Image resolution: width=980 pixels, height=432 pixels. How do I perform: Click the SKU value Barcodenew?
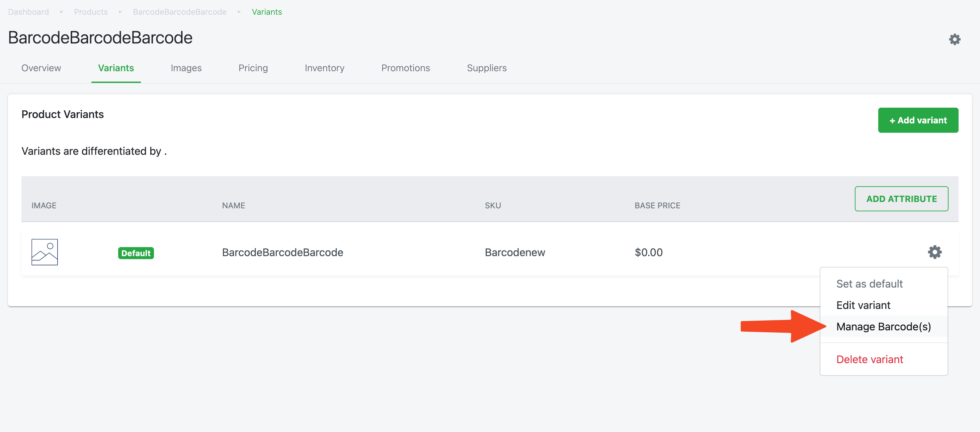[515, 252]
